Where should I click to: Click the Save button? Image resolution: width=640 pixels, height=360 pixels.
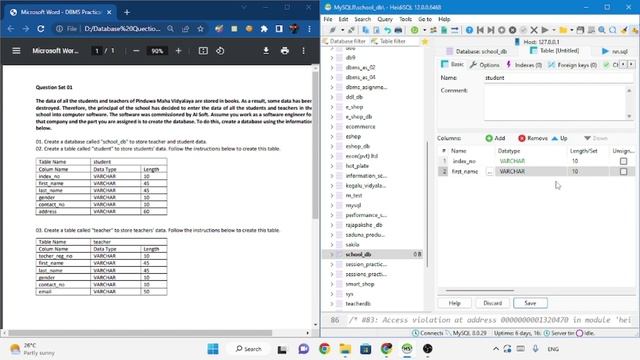(x=530, y=303)
